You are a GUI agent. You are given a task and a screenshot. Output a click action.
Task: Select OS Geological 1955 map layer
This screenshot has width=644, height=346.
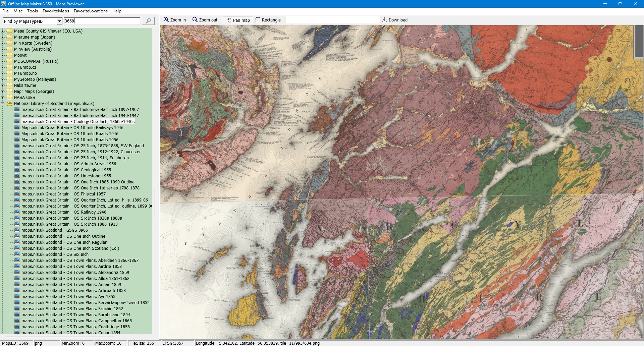click(66, 170)
